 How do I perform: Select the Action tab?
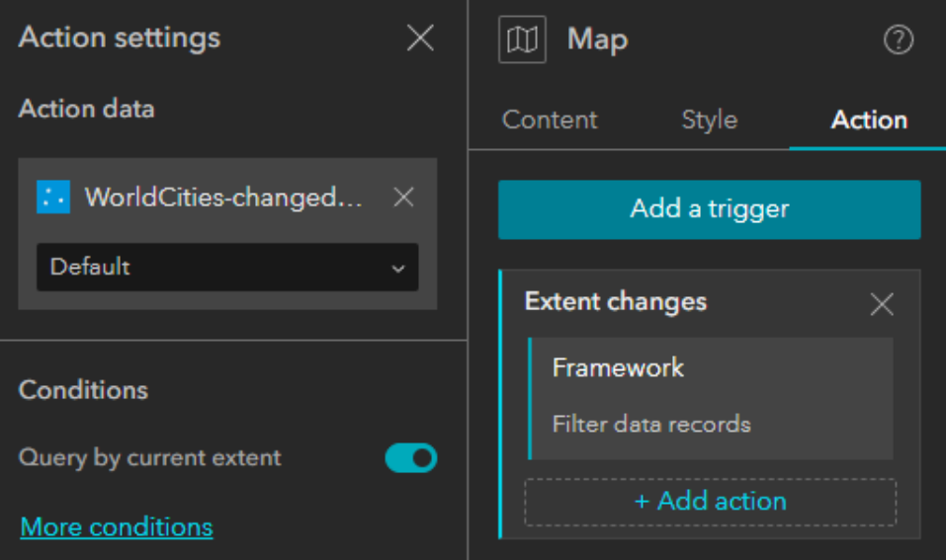click(869, 120)
